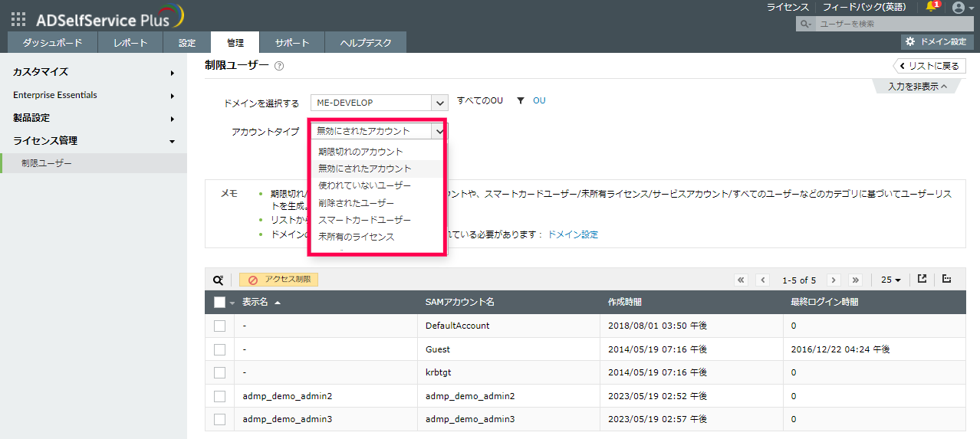Screen dimensions: 980x439
Task: Select the admp_demo_admin3 row checkbox
Action: [x=220, y=419]
